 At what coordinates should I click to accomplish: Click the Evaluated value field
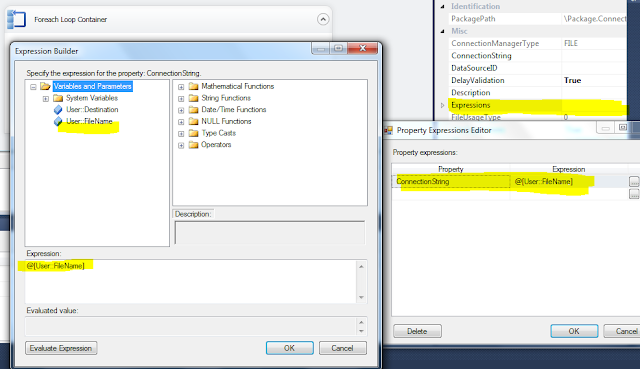click(x=191, y=326)
